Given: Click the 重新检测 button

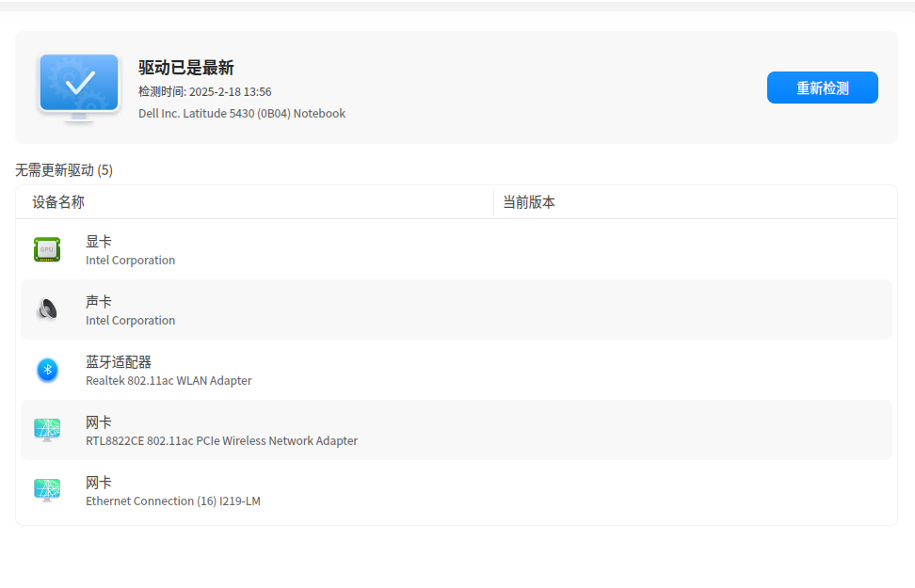Looking at the screenshot, I should click(x=822, y=87).
